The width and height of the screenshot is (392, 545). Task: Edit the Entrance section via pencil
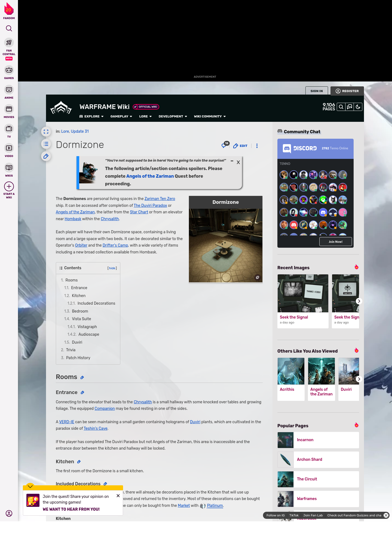point(82,392)
